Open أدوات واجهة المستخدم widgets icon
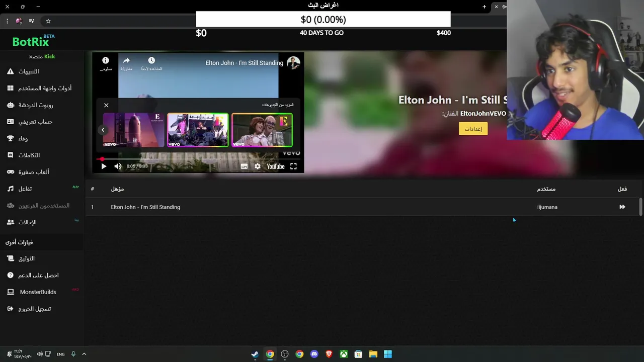Viewport: 644px width, 362px height. click(10, 88)
